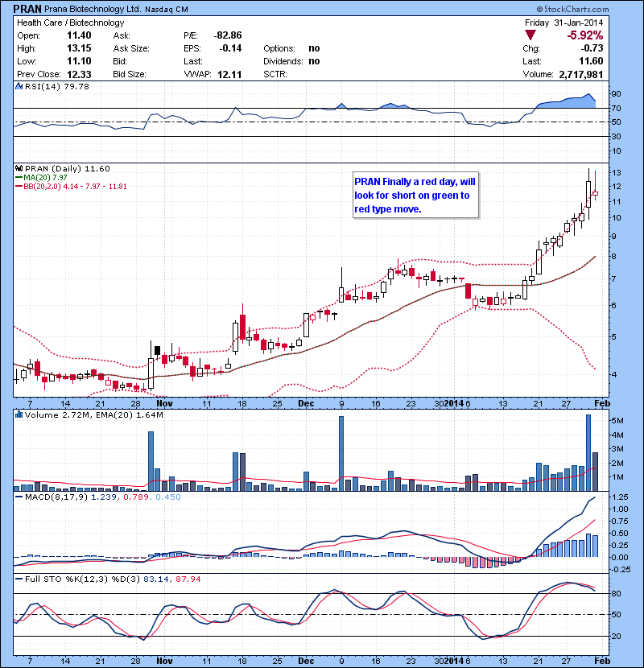The height and width of the screenshot is (668, 644).
Task: Click the Low value 11.10
Action: click(x=79, y=61)
